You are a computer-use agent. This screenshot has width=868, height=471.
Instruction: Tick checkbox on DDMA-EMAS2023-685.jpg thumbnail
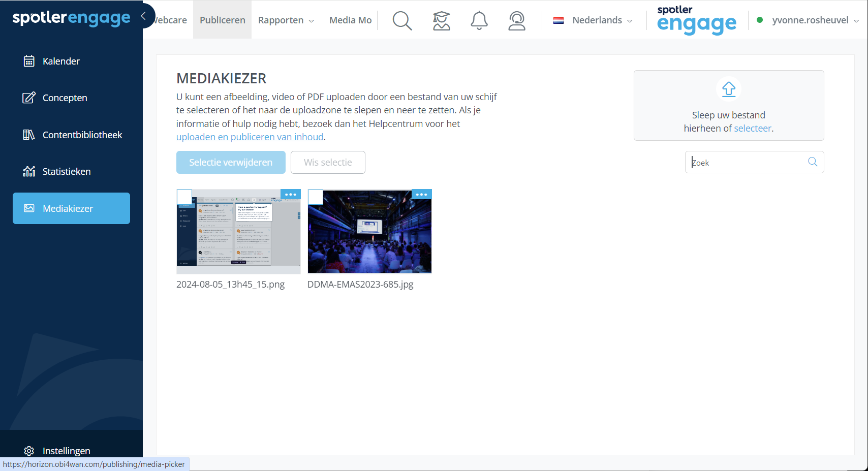[316, 197]
